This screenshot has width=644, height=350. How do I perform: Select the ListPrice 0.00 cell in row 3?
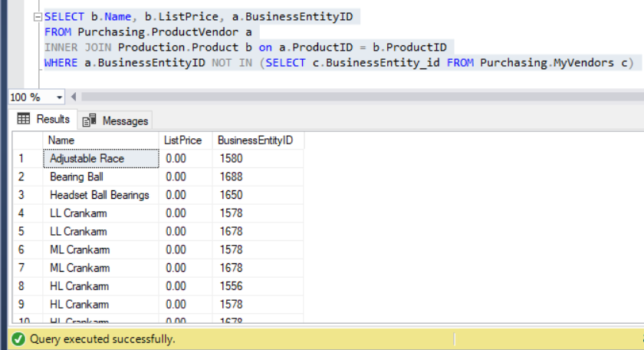click(186, 195)
